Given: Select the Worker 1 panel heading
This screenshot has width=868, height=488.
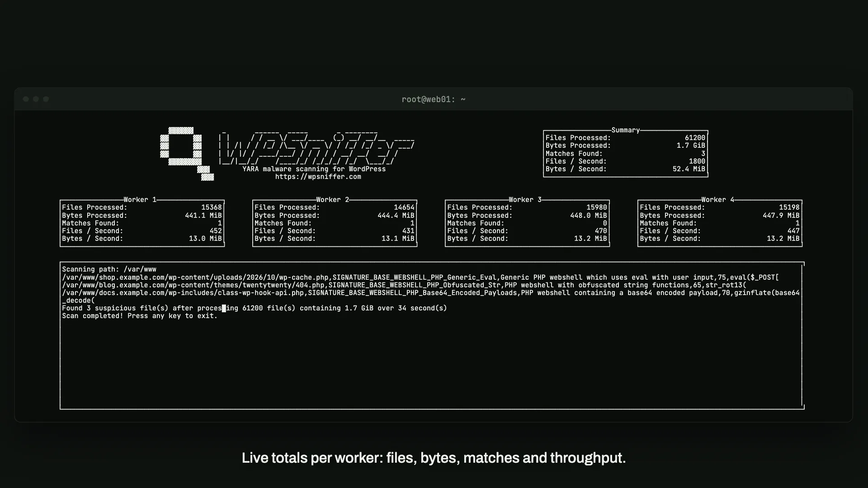Looking at the screenshot, I should click(140, 200).
